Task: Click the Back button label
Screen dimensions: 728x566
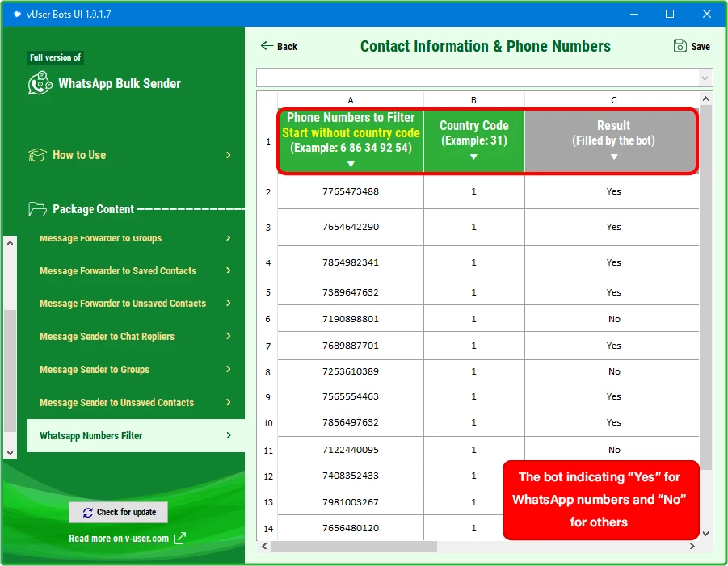Action: tap(287, 46)
